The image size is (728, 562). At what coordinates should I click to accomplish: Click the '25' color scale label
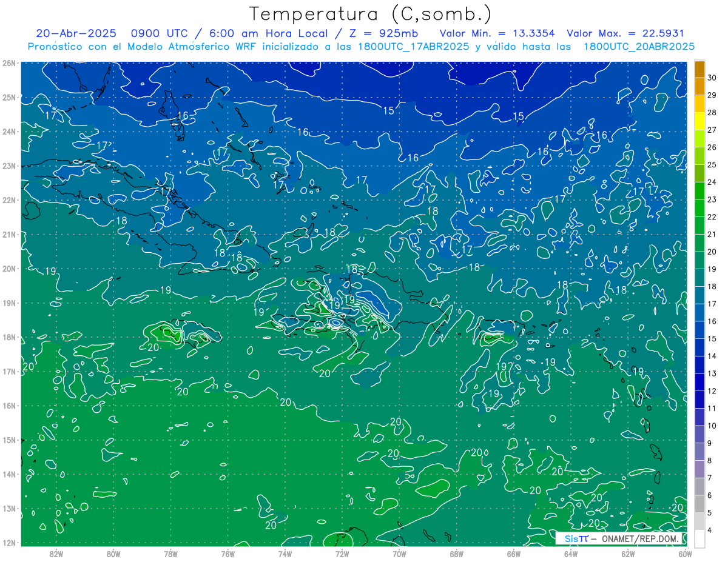click(x=713, y=165)
